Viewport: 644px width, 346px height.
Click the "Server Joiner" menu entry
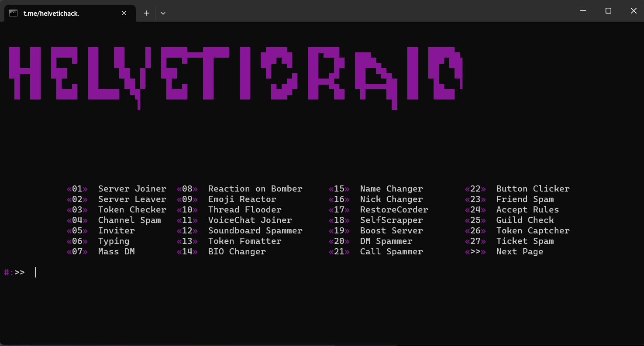click(x=132, y=189)
